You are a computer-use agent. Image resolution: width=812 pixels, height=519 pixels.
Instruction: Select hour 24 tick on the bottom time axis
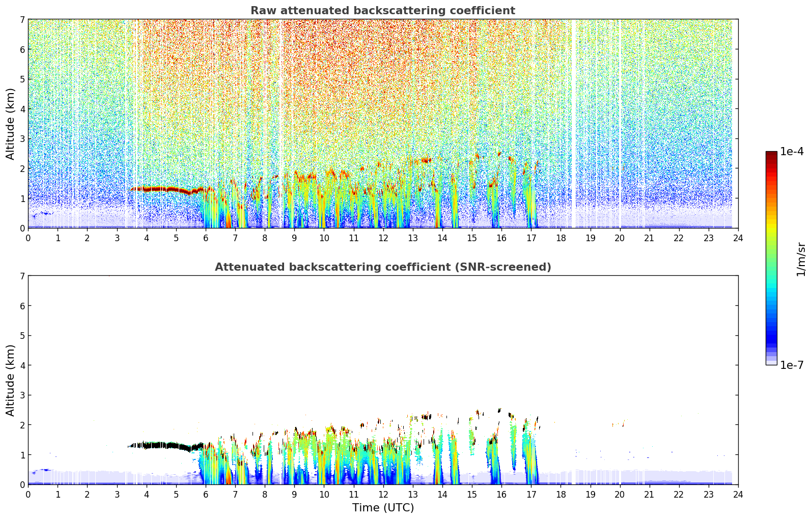[738, 494]
